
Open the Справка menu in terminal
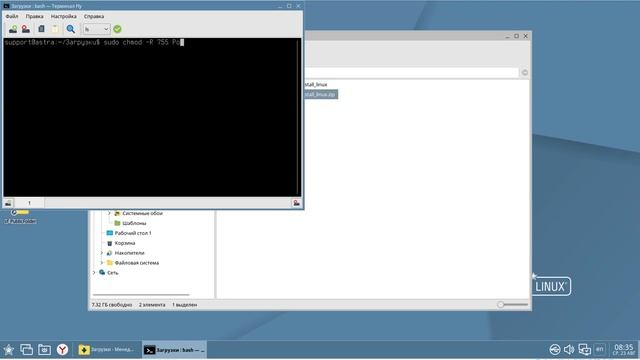[x=94, y=16]
